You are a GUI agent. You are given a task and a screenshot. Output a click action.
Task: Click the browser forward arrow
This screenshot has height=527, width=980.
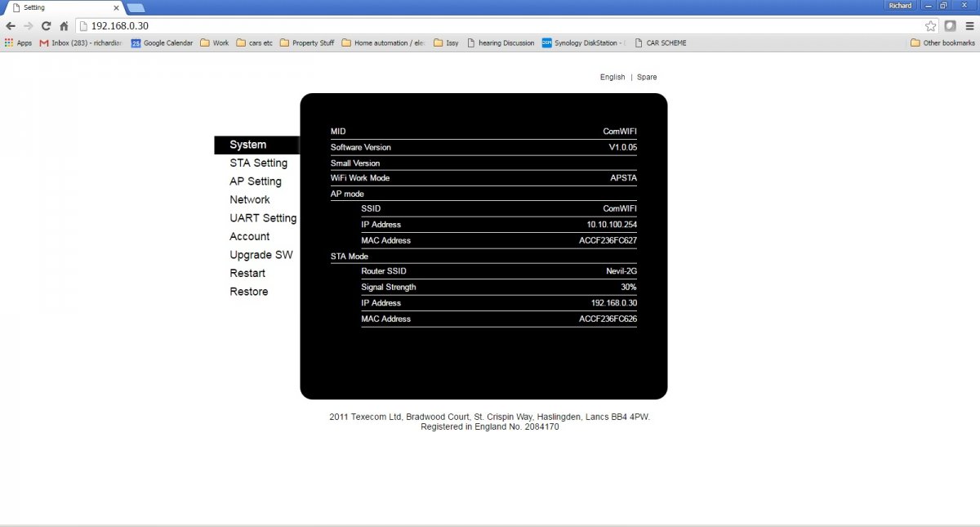[28, 26]
